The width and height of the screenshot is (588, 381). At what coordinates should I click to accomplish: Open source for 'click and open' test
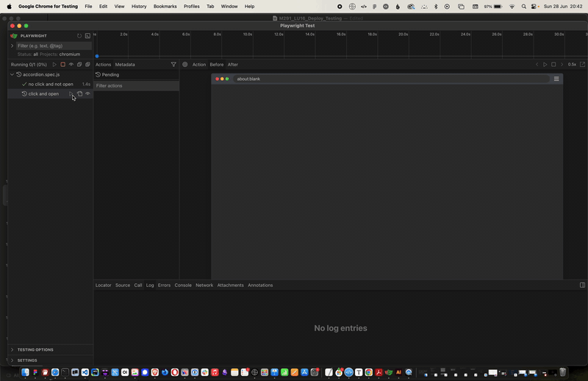79,94
